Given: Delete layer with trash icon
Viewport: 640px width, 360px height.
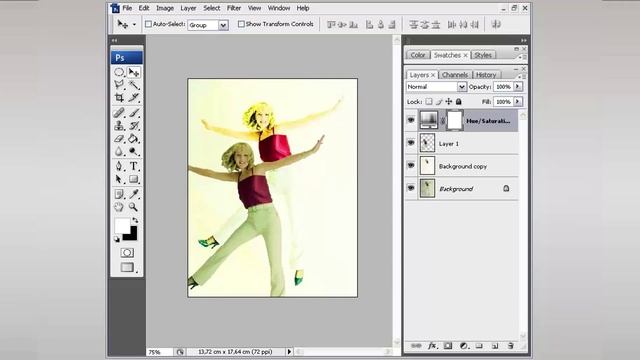Looking at the screenshot, I should [x=510, y=346].
